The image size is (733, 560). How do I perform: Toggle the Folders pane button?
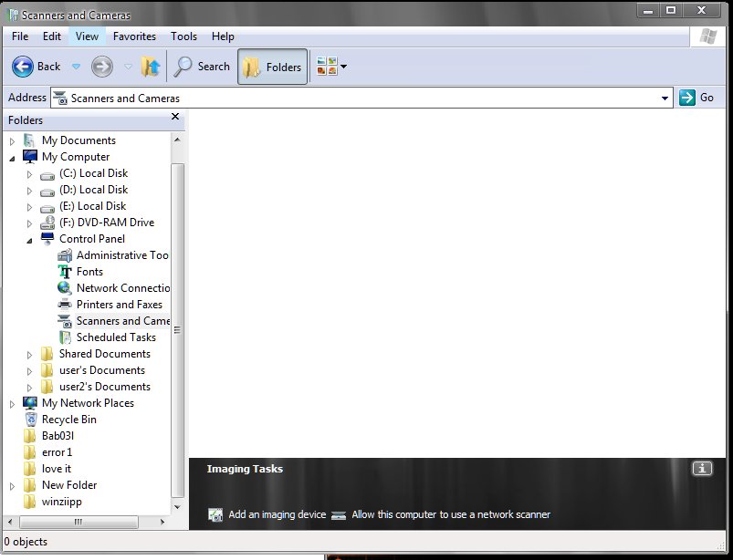point(272,67)
